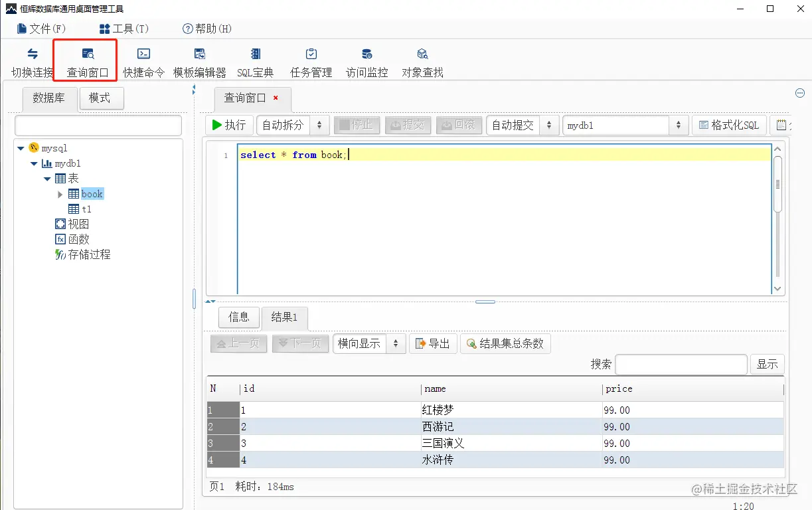812x510 pixels.
Task: Click the editor scroll down arrow
Action: click(x=777, y=289)
